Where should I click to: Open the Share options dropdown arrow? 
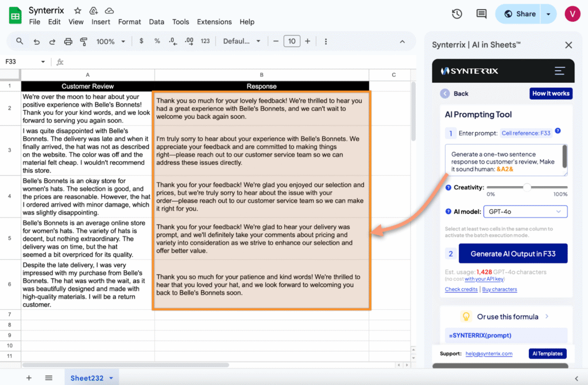pyautogui.click(x=548, y=14)
